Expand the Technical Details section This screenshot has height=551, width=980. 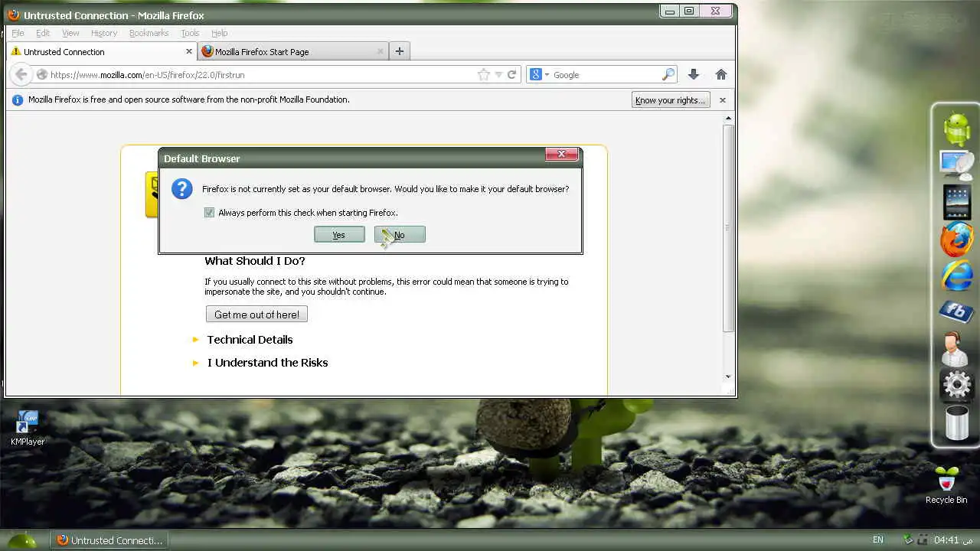click(250, 340)
